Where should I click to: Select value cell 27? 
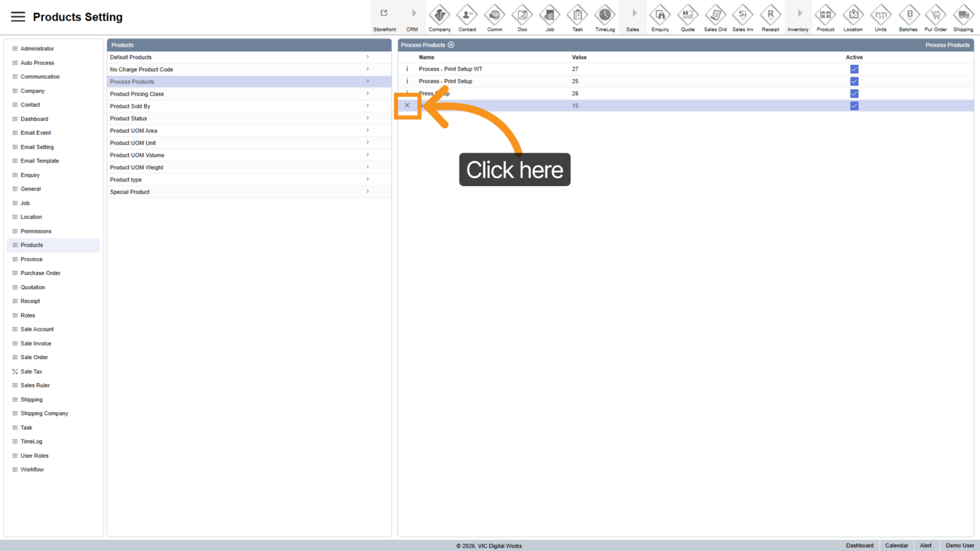click(x=575, y=69)
